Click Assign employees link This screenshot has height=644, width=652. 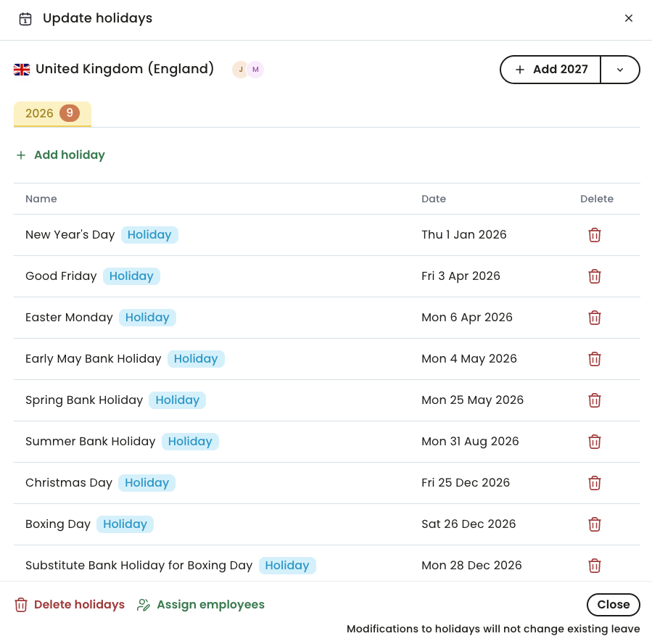210,605
